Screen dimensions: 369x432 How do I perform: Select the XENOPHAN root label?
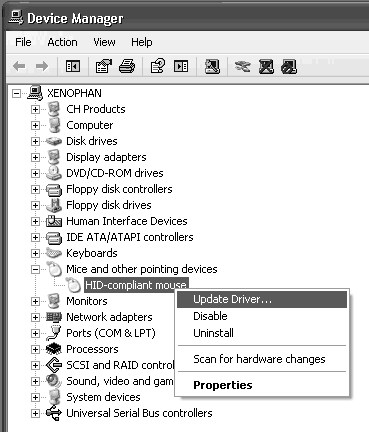click(x=74, y=93)
